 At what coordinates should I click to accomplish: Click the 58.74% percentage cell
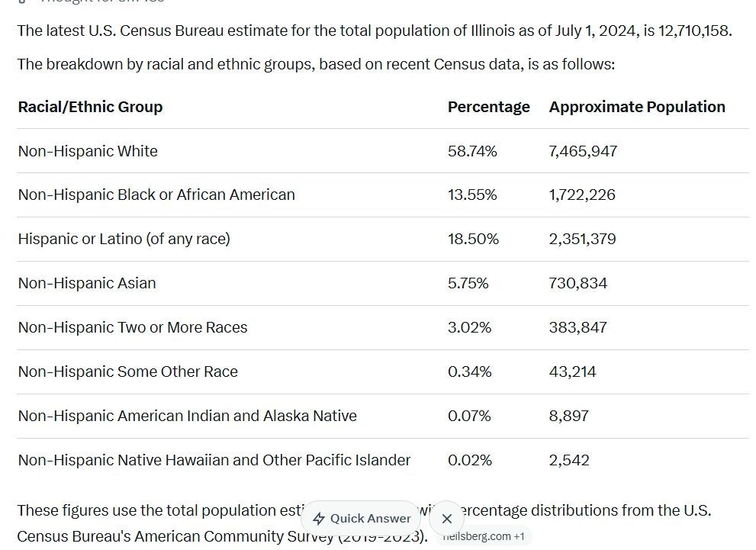[x=472, y=151]
